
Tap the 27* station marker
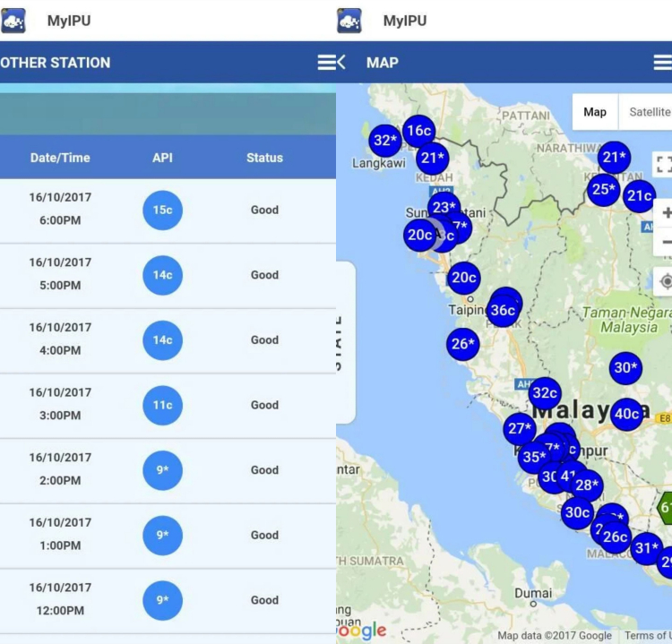click(x=520, y=428)
